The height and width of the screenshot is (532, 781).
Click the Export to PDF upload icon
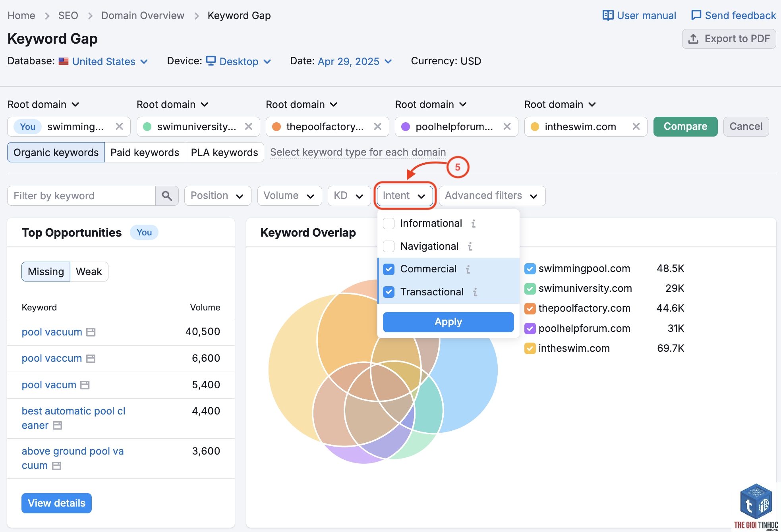click(x=693, y=39)
